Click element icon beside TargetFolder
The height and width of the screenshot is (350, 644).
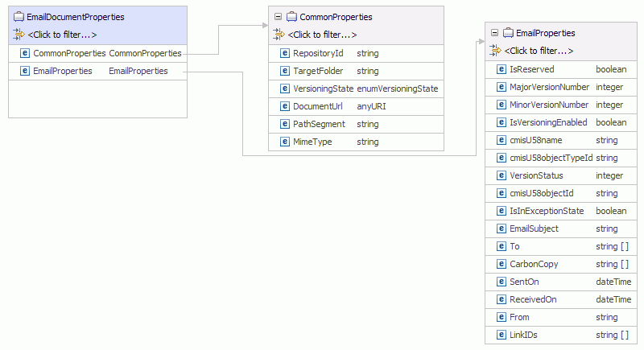[285, 71]
